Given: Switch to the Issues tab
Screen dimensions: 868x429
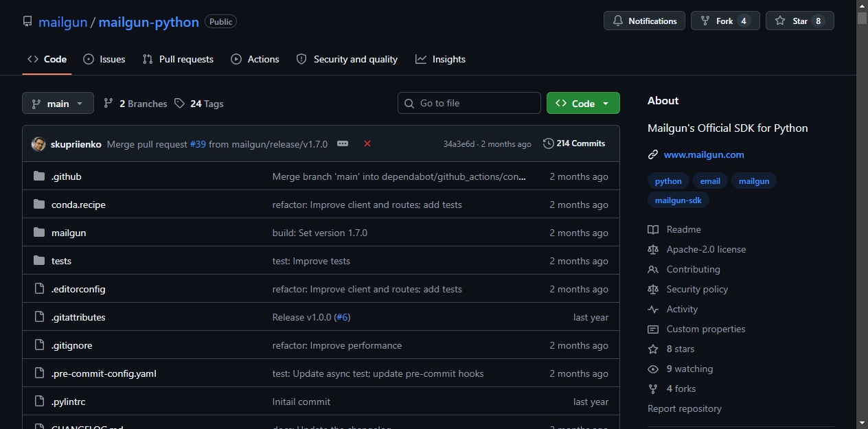Looking at the screenshot, I should point(104,59).
